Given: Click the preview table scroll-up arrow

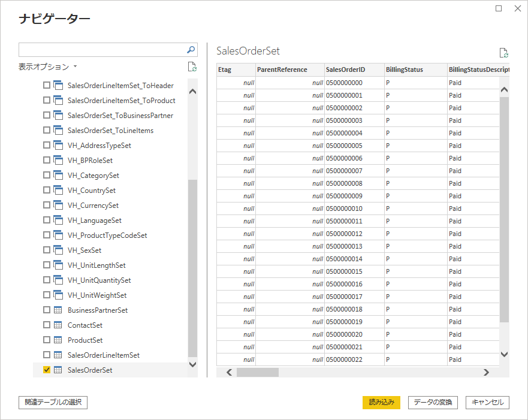Looking at the screenshot, I should (x=504, y=89).
